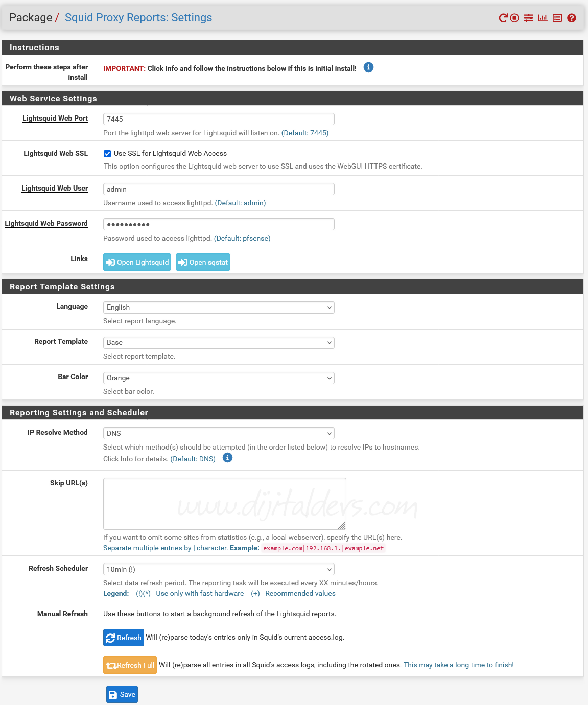588x705 pixels.
Task: Click inside the Skip URL(s) text area
Action: (x=224, y=503)
